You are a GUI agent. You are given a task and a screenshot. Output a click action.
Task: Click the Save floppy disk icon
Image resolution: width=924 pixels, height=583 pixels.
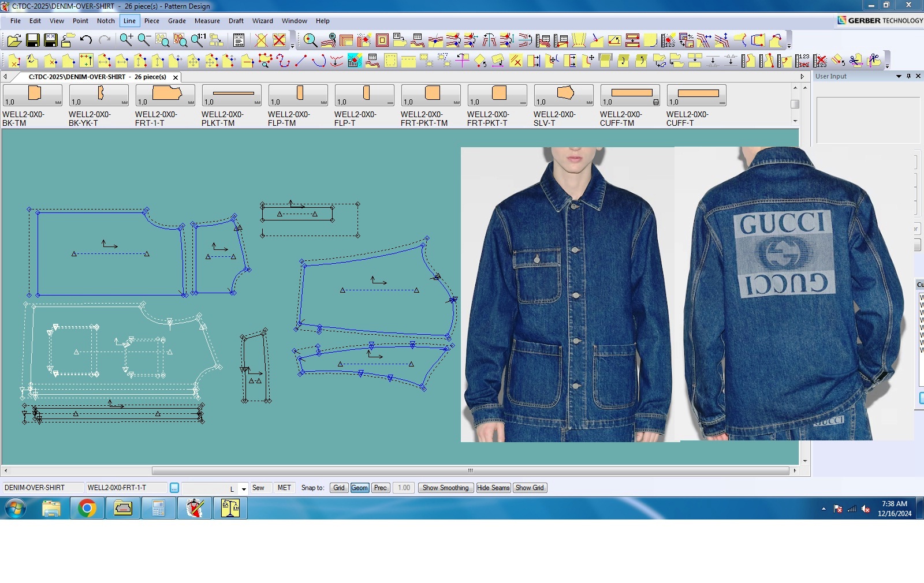(33, 40)
